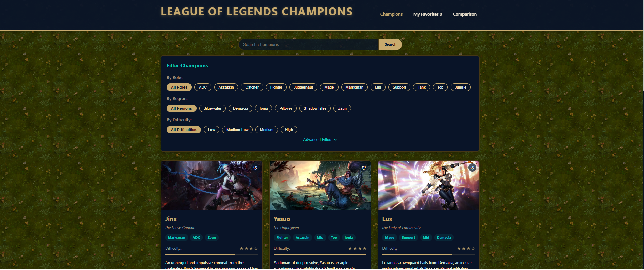Toggle the Demacia region filter
Viewport: 644px width, 270px height.
pos(240,108)
